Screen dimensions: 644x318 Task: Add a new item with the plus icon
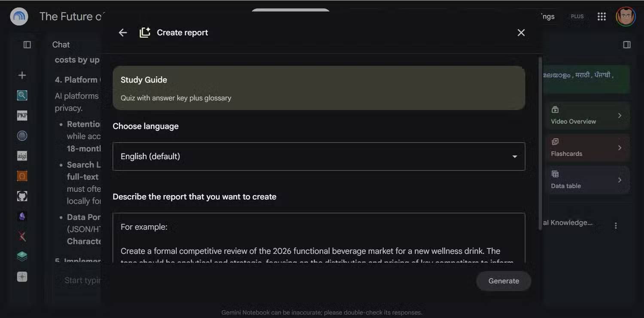click(22, 75)
